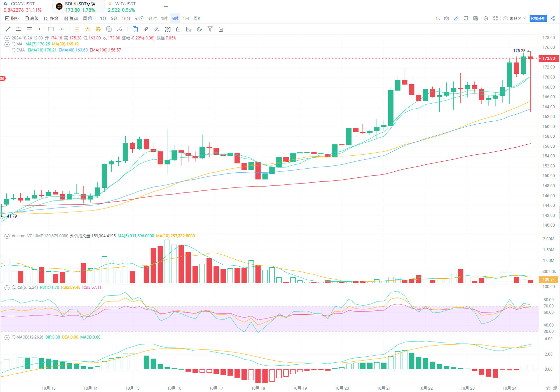Open the K线分析 button
Screen dimensions: 560x392
[x=538, y=18]
